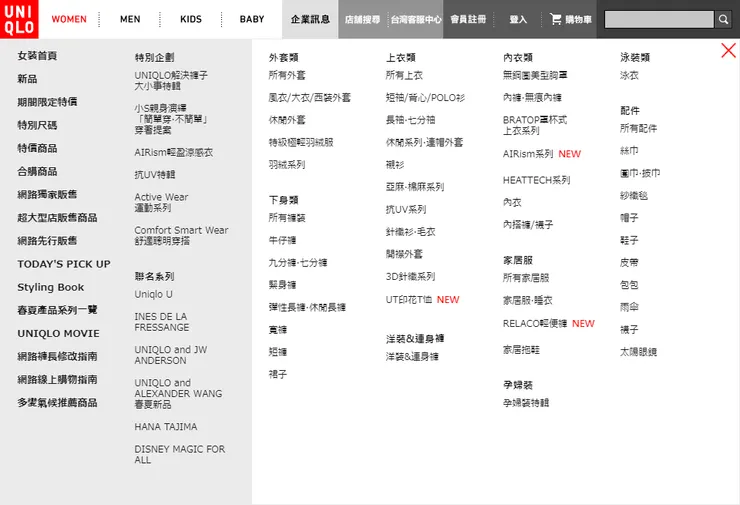The width and height of the screenshot is (740, 505).
Task: Select the BABY tab
Action: coord(252,19)
